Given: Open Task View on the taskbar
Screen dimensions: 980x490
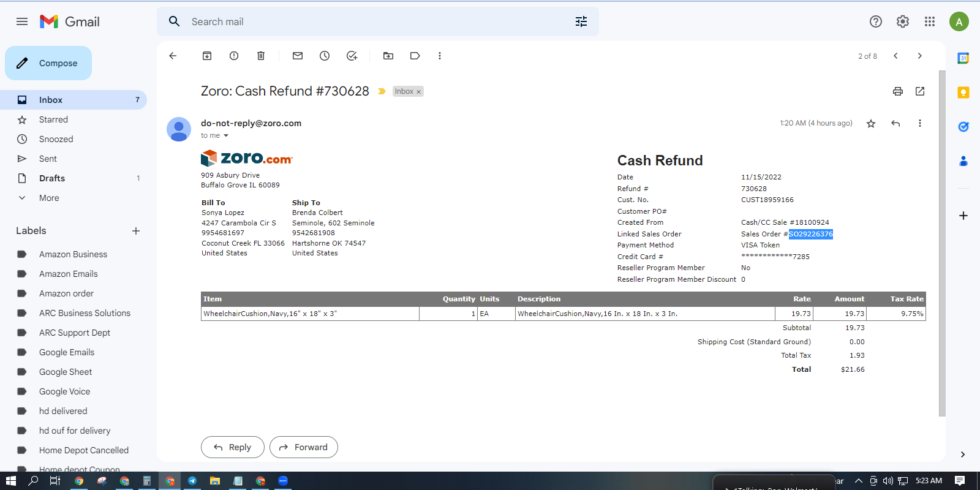Looking at the screenshot, I should 55,481.
